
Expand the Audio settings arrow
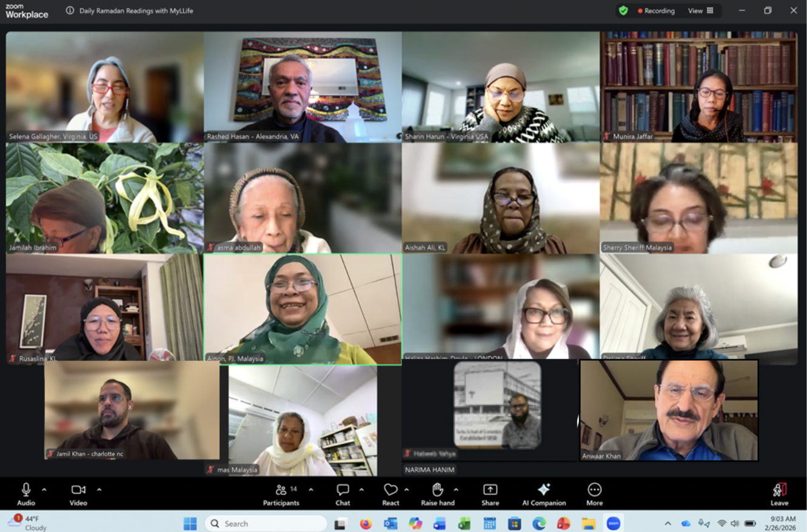point(44,490)
